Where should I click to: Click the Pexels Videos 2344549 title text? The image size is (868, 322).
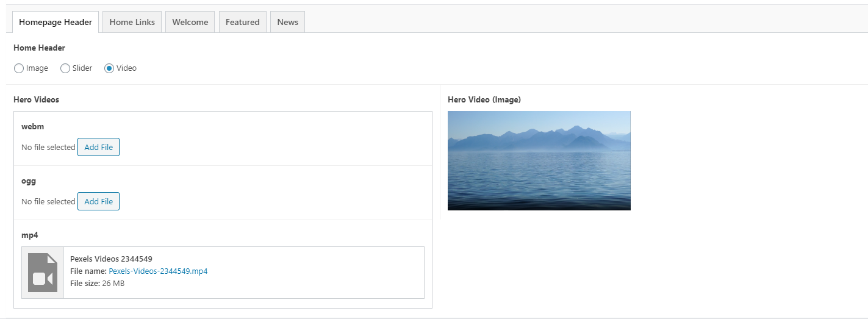tap(111, 259)
